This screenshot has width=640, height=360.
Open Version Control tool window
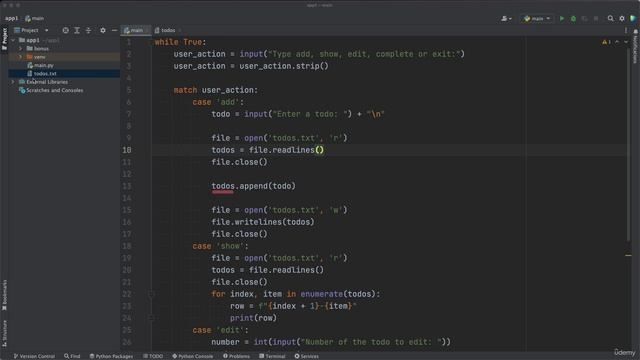[x=34, y=356]
